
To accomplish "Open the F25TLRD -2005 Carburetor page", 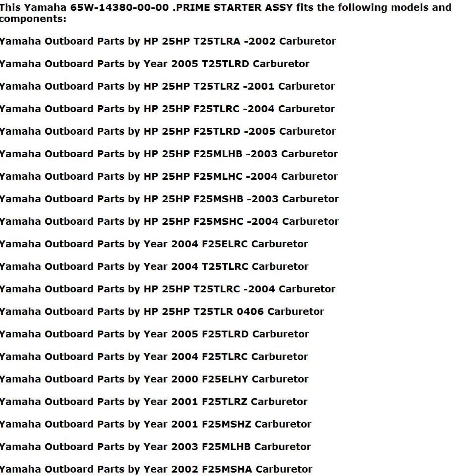I will [167, 131].
